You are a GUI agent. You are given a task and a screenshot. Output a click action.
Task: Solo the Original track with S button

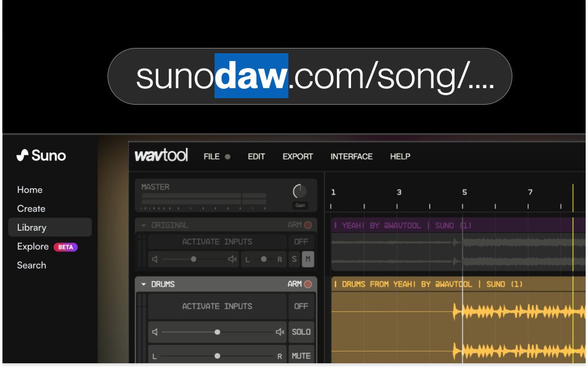294,259
